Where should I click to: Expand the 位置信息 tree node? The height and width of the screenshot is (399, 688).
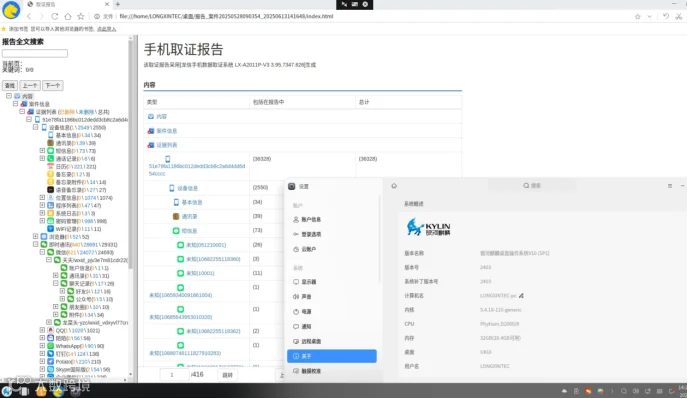[x=42, y=198]
